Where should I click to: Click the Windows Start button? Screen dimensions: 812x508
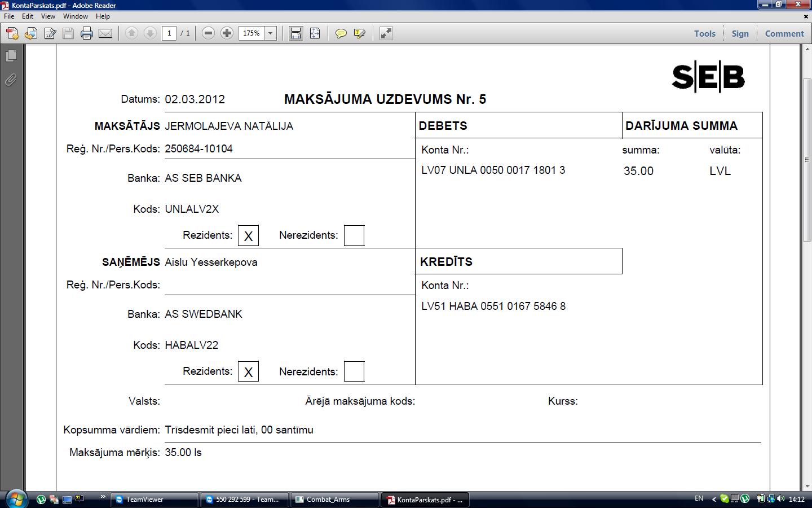(15, 499)
